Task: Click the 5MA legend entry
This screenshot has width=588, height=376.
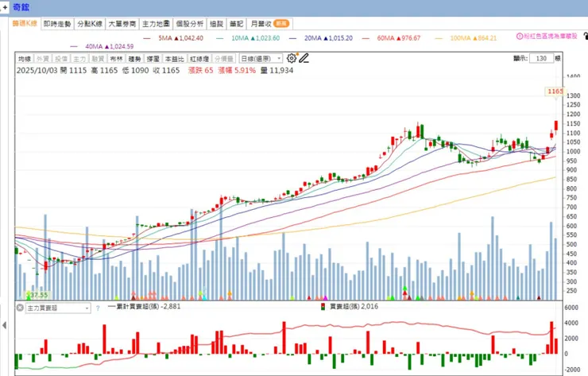Action: pos(173,38)
